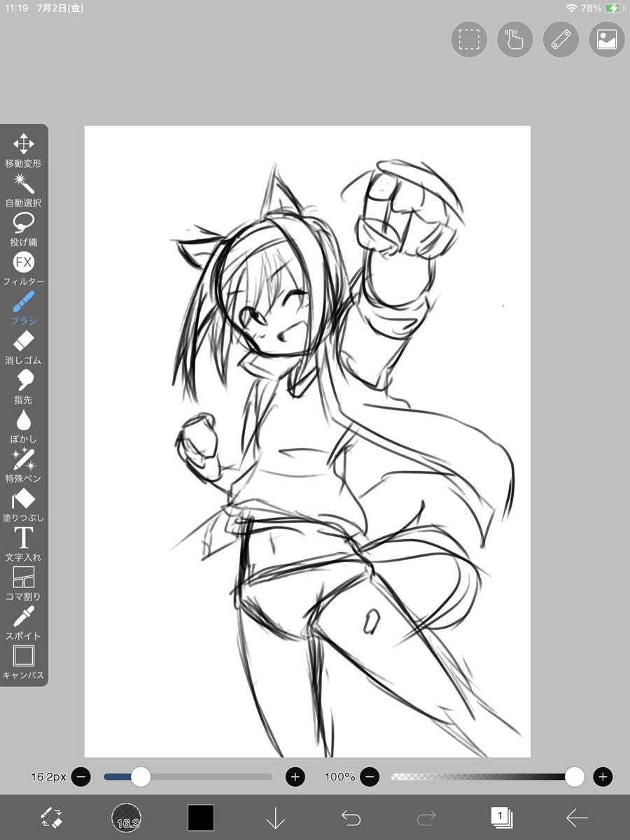Redo the undone stroke
This screenshot has width=630, height=840.
[426, 818]
